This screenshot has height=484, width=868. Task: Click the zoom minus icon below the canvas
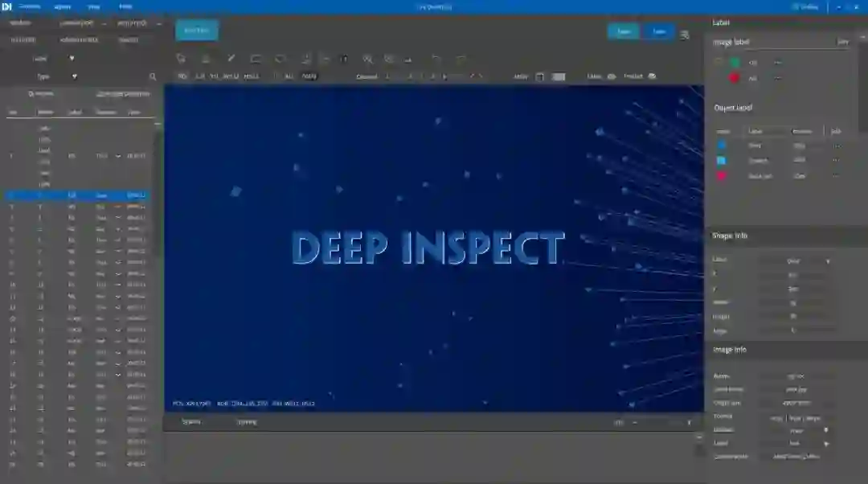point(634,423)
